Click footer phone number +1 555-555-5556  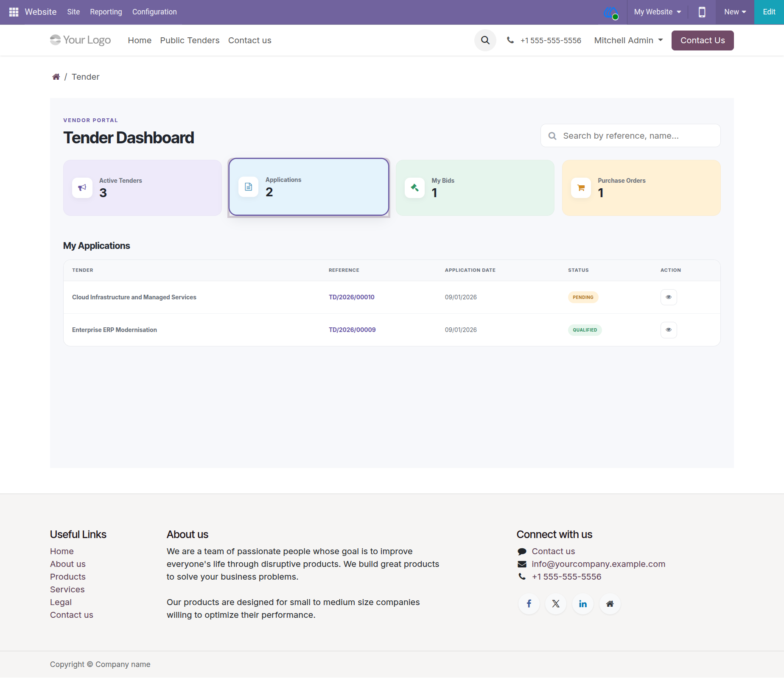pos(566,577)
